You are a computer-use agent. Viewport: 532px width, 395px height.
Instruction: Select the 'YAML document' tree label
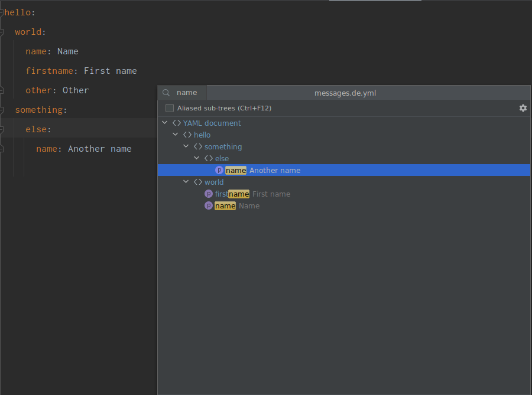pyautogui.click(x=212, y=123)
